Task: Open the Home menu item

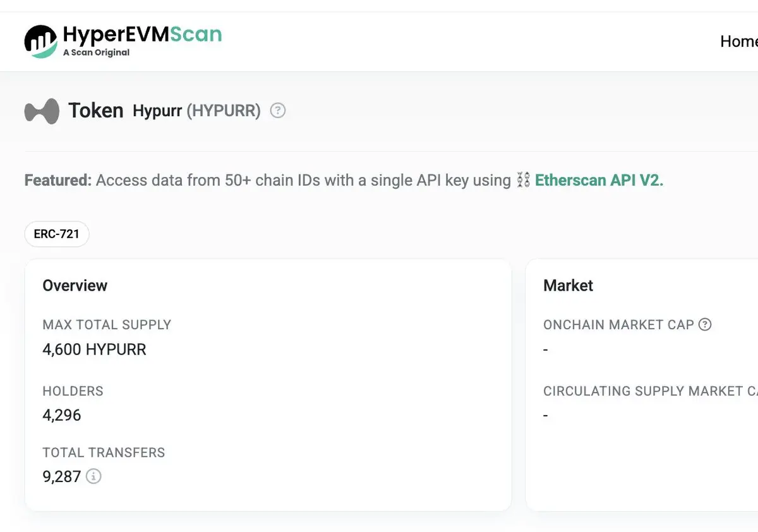Action: [x=739, y=41]
